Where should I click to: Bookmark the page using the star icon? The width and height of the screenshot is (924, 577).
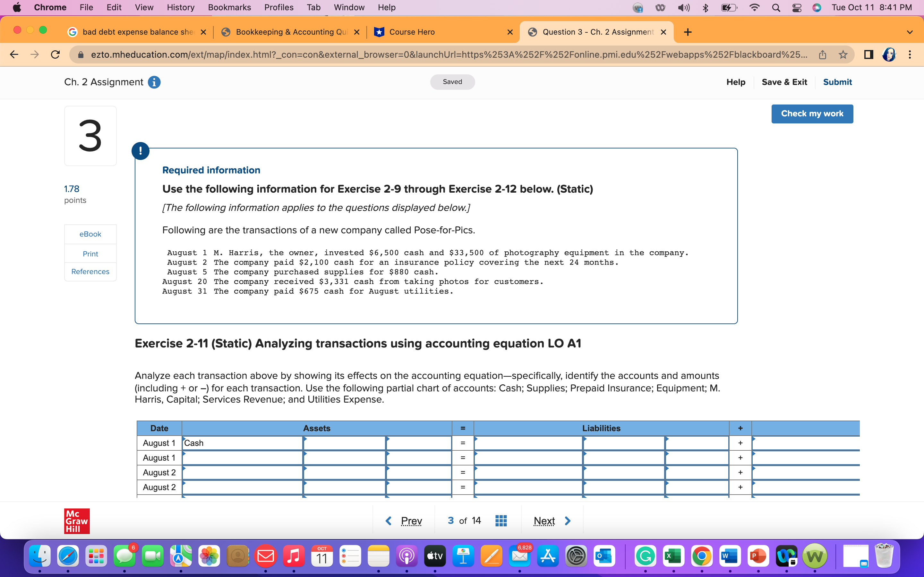click(x=843, y=54)
